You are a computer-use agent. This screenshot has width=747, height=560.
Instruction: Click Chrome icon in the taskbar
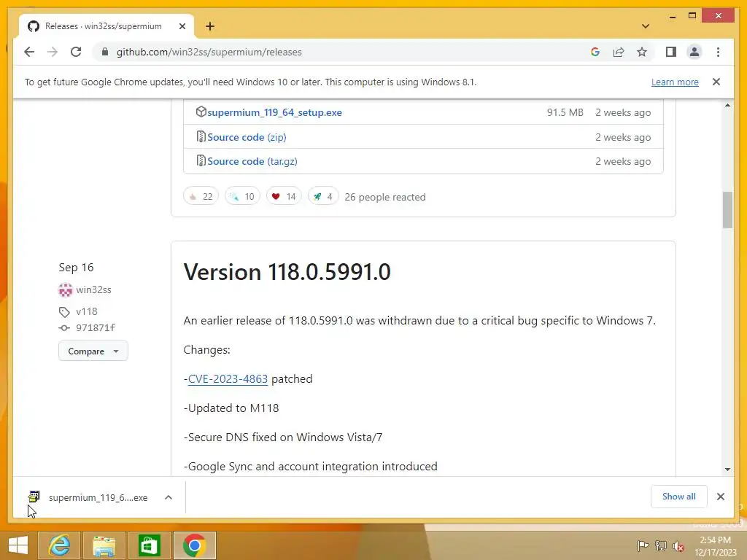(x=194, y=545)
